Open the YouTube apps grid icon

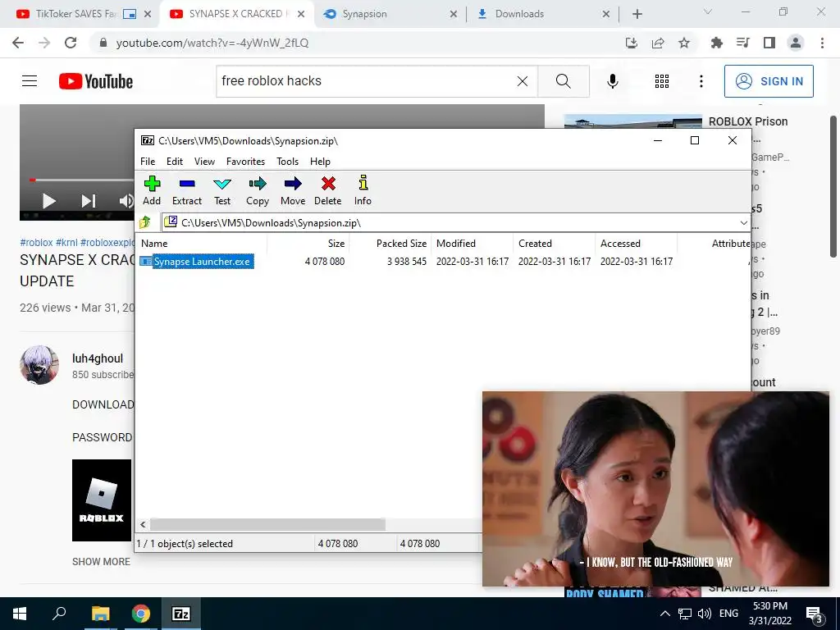pos(662,81)
